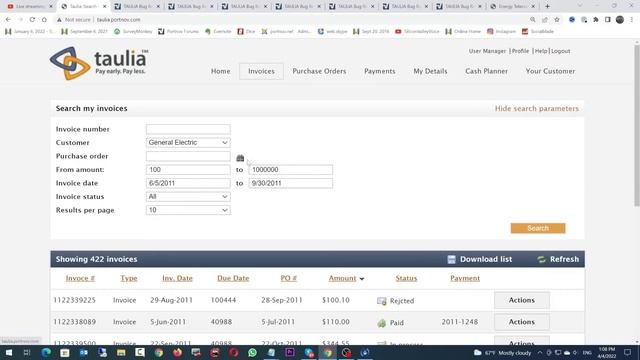The image size is (640, 360).
Task: Launch Firefox from the taskbar
Action: (x=178, y=353)
